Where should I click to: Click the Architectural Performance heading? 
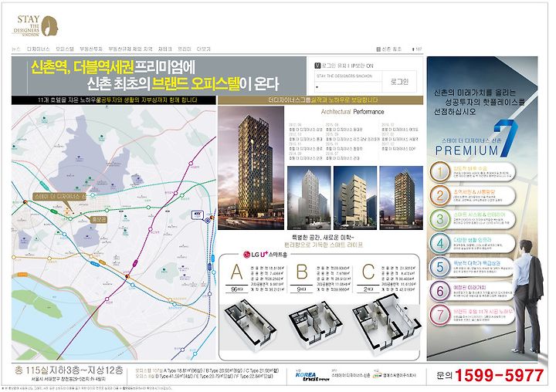[x=352, y=112]
